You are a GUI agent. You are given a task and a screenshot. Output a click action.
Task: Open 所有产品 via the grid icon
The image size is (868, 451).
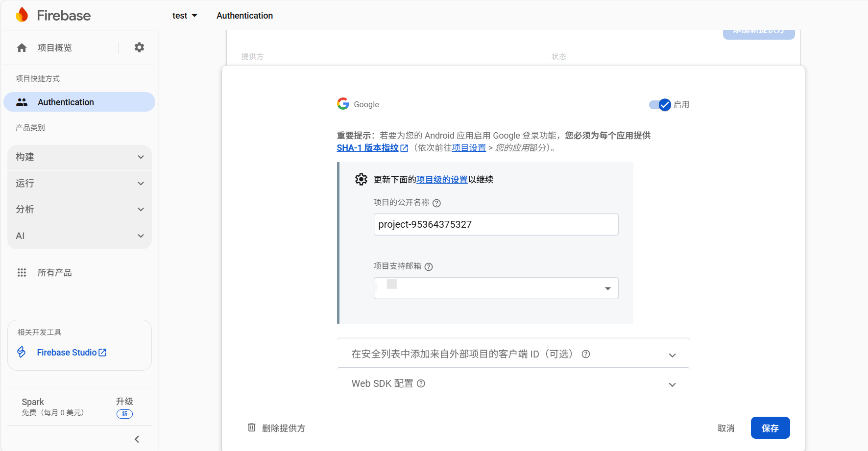click(22, 273)
